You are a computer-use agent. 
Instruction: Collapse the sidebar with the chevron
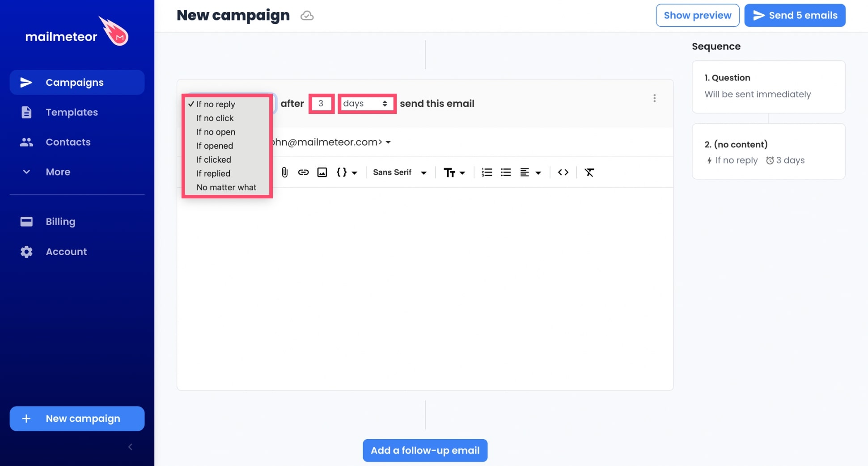point(130,447)
